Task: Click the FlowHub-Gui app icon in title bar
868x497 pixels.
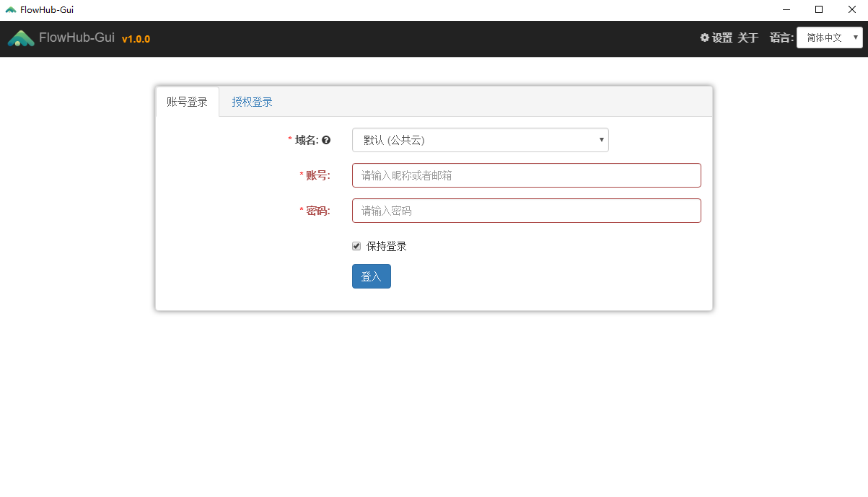Action: (10, 10)
